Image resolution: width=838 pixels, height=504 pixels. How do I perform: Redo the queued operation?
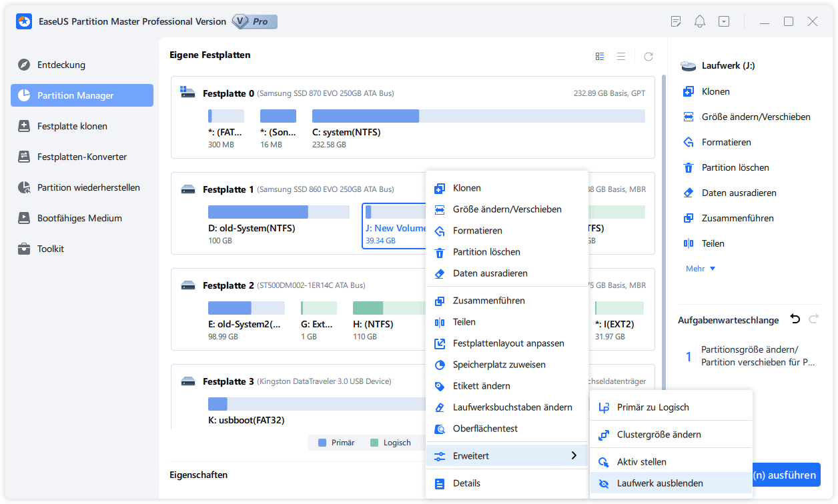pos(813,319)
